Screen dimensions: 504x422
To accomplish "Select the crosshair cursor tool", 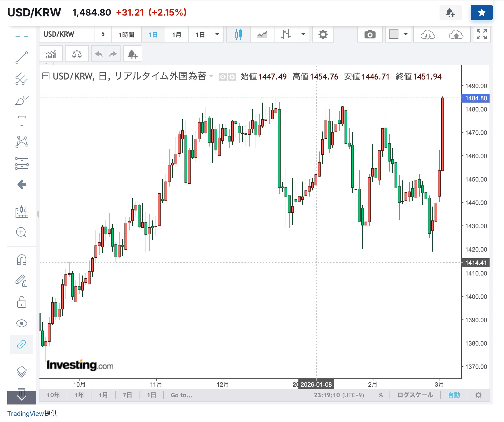I will pos(22,36).
